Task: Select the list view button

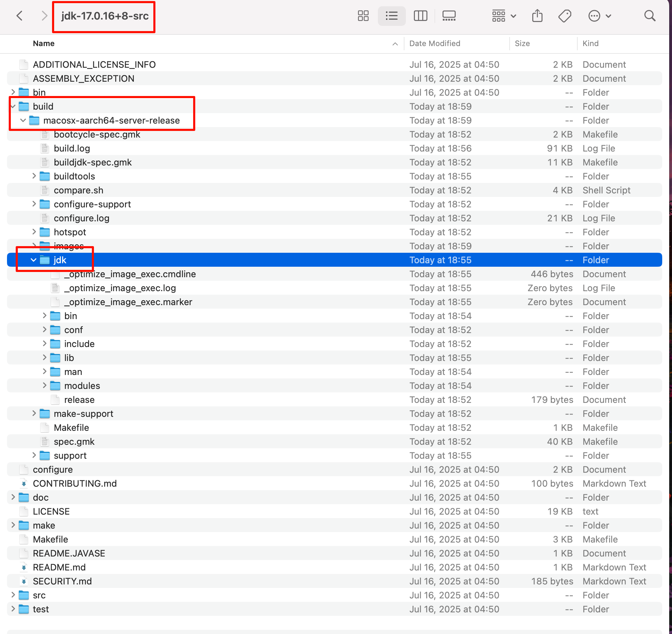Action: [392, 16]
